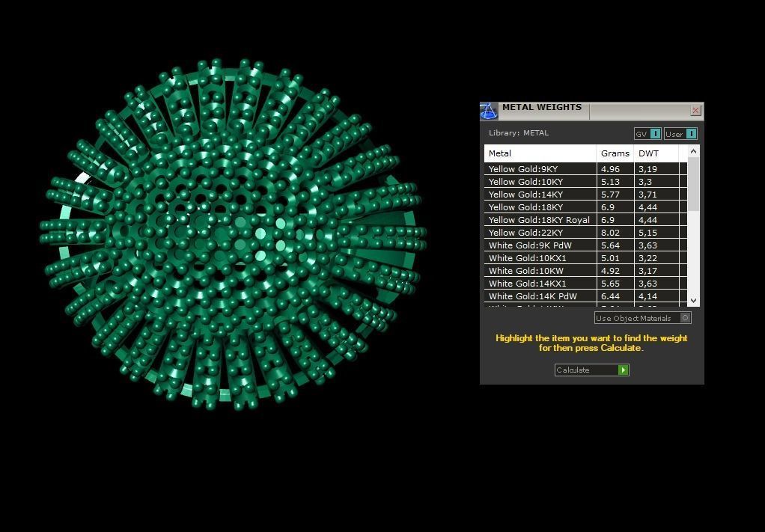Screen dimensions: 765x532
Task: Click the 5.64 grams value
Action: click(610, 245)
